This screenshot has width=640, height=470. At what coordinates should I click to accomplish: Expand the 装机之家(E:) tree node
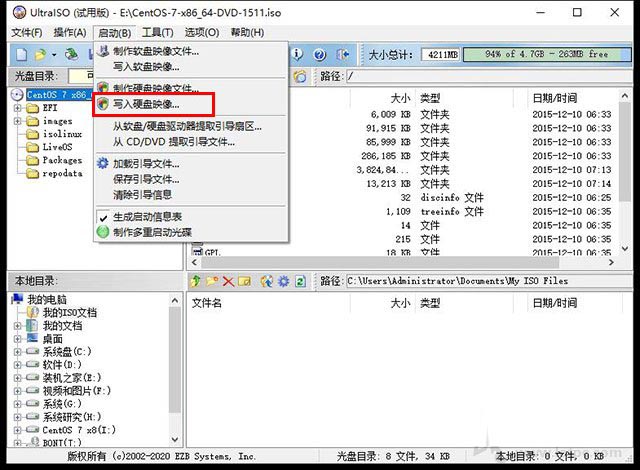click(17, 378)
